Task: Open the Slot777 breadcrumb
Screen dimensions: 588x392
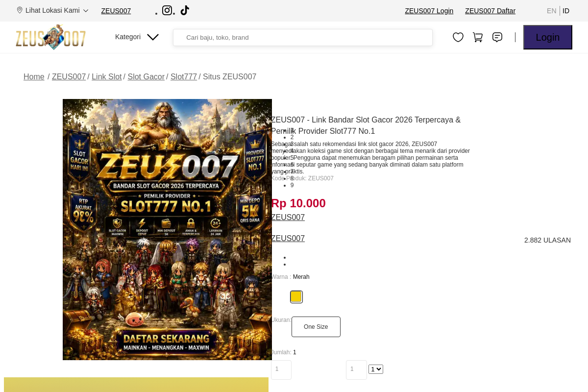Action: (184, 77)
